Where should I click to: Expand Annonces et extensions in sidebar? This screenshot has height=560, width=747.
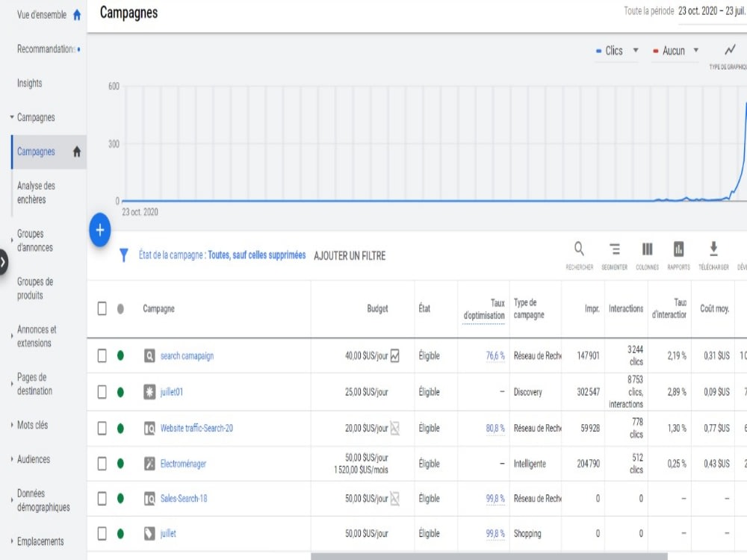tap(12, 336)
